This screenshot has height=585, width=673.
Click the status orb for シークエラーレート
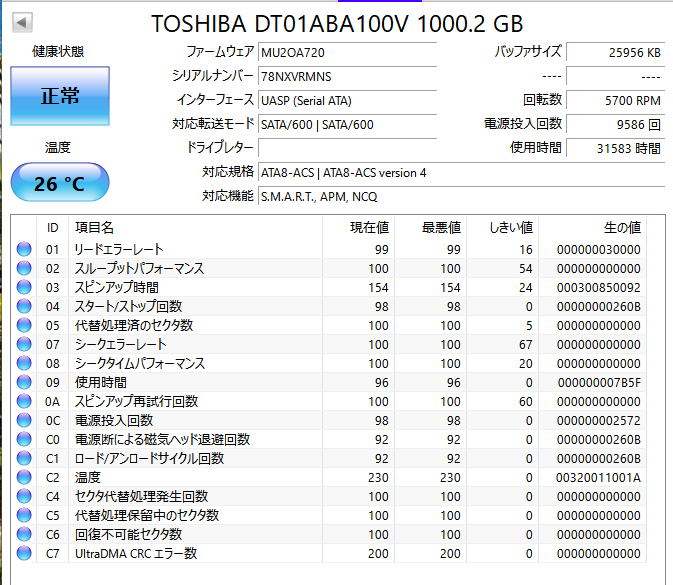pyautogui.click(x=24, y=344)
